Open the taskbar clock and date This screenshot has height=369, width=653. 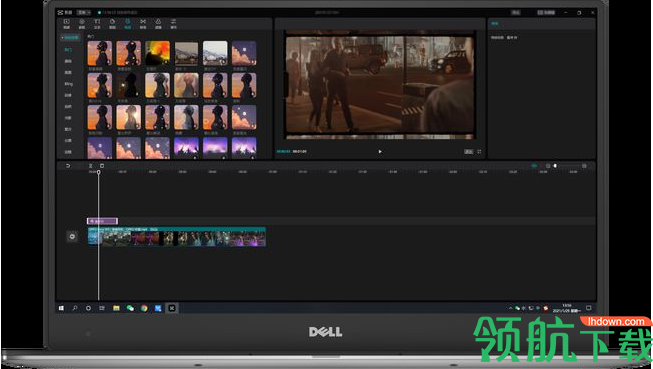tap(566, 308)
